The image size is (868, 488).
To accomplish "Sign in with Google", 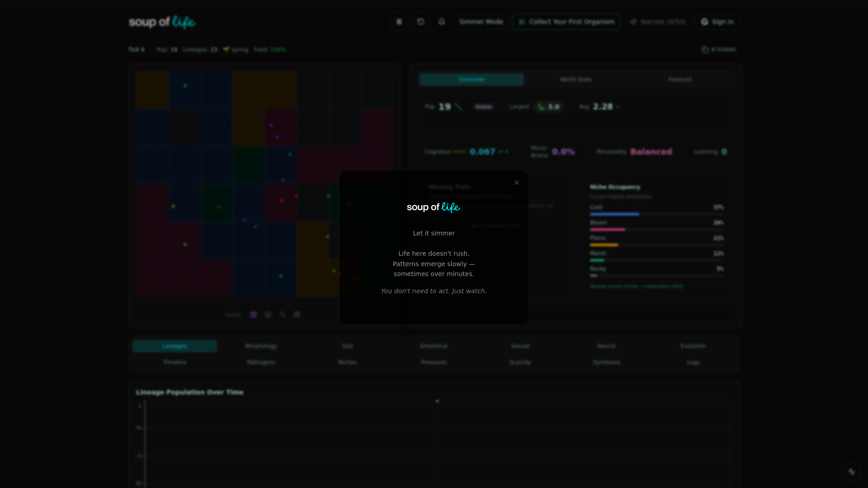I will 717,21.
